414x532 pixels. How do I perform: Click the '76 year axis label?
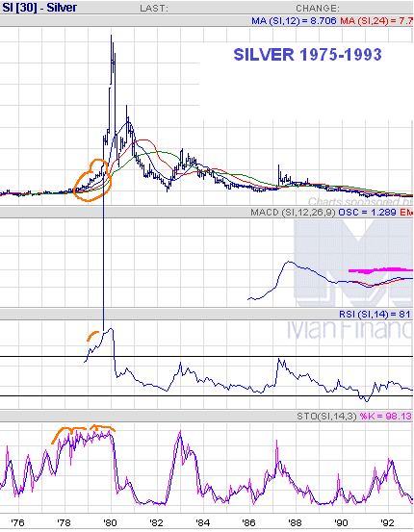[x=17, y=522]
